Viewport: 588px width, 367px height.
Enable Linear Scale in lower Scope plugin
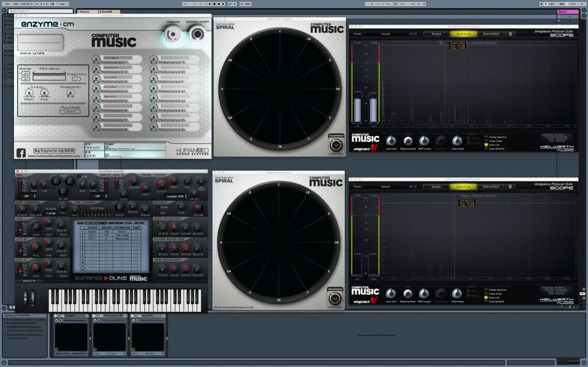[x=486, y=294]
